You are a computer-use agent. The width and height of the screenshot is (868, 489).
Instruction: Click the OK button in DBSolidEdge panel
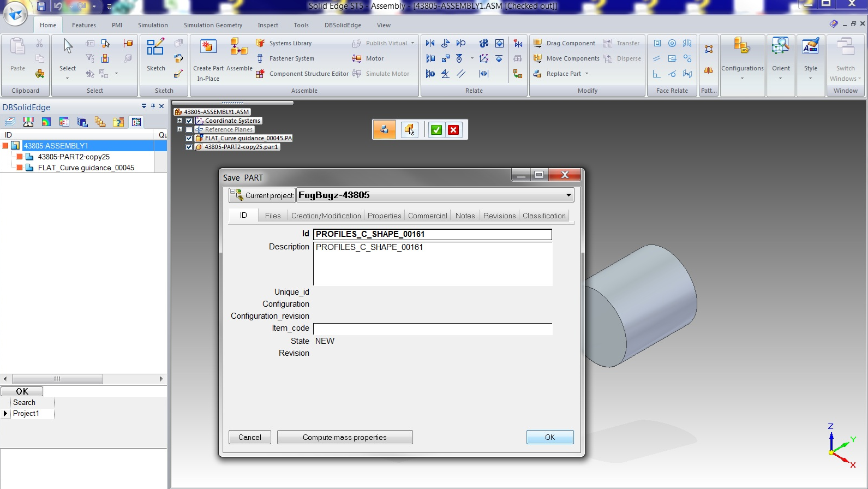point(22,391)
